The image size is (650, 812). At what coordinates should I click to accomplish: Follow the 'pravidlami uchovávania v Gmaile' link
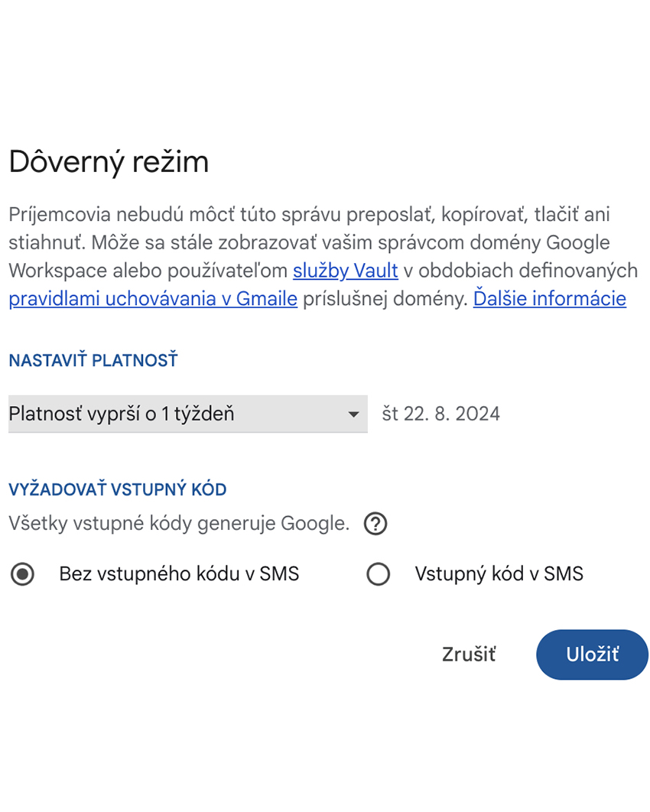153,299
